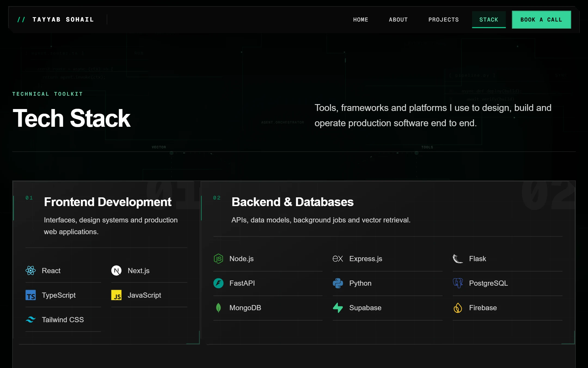
Task: Click the 02 section number
Action: [x=217, y=198]
